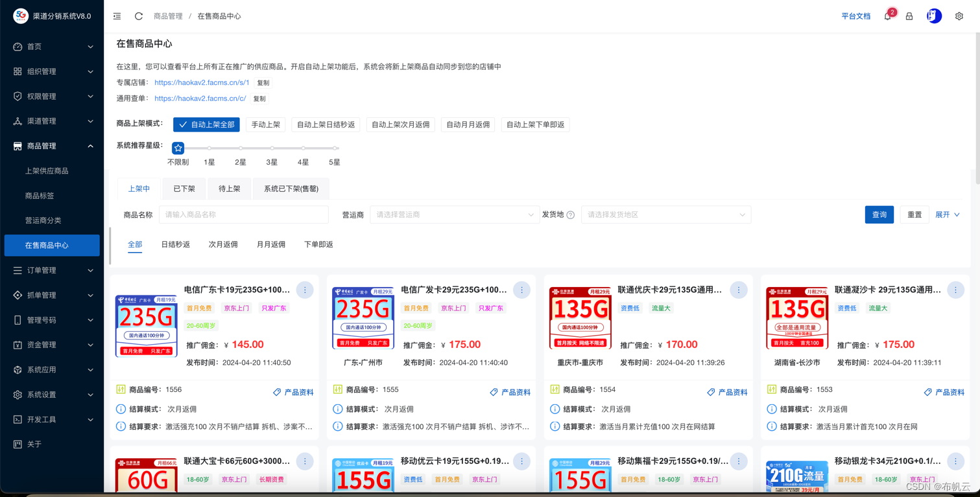Copy the 专属店铺 link
The height and width of the screenshot is (497, 980).
pyautogui.click(x=263, y=83)
